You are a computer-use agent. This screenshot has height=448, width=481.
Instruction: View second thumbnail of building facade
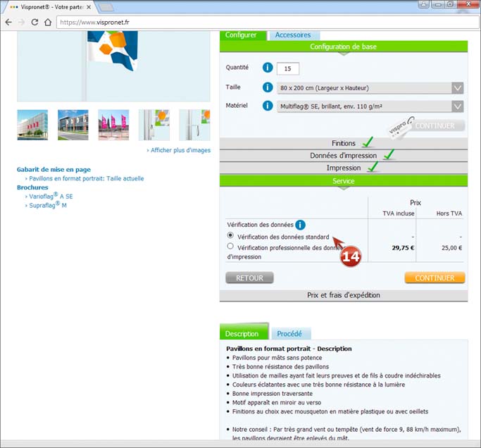point(73,125)
